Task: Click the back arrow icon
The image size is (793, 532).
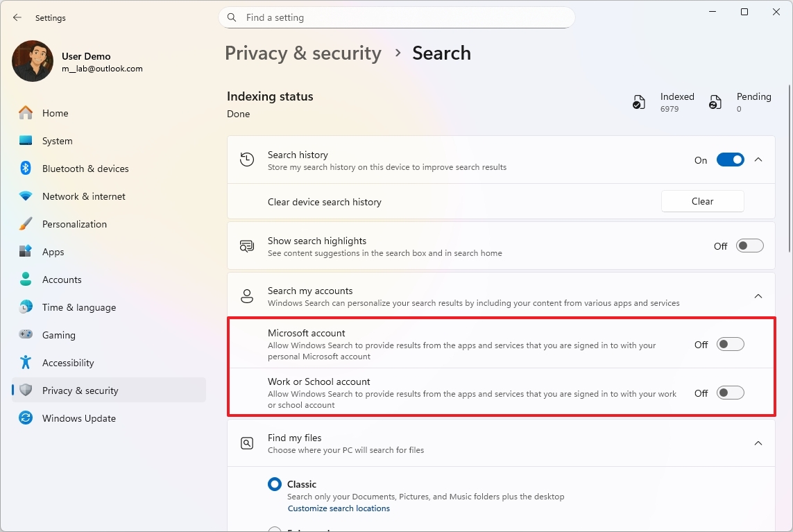Action: coord(17,18)
